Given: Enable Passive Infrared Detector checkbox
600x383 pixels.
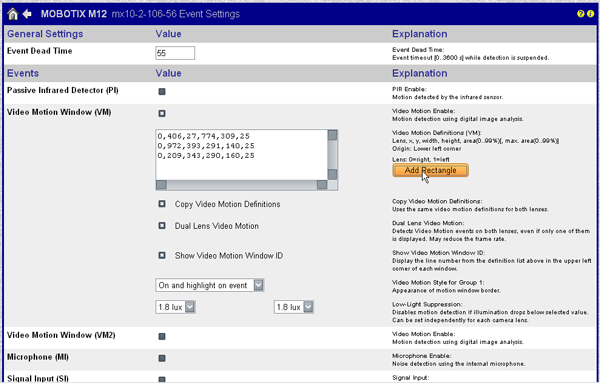Looking at the screenshot, I should [x=162, y=92].
